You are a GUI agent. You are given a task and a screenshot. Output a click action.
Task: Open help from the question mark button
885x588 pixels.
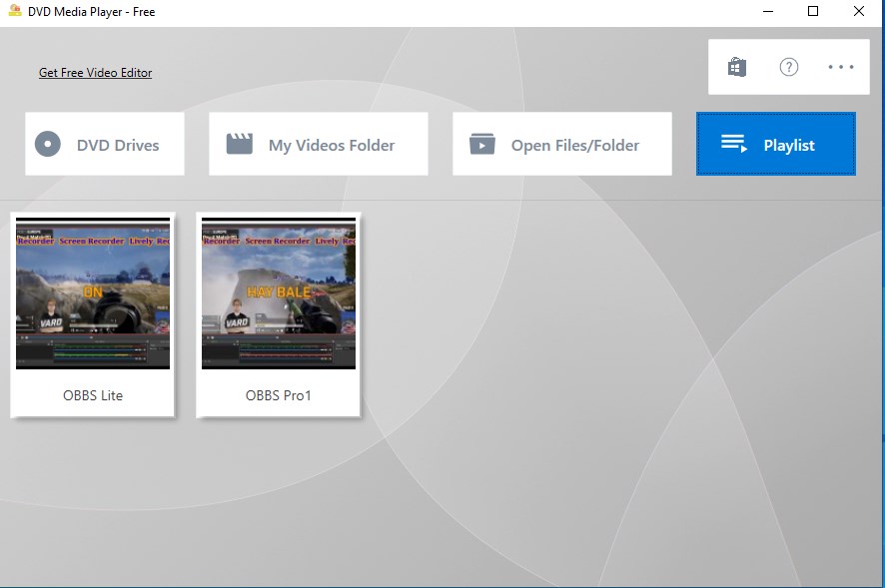[x=788, y=67]
